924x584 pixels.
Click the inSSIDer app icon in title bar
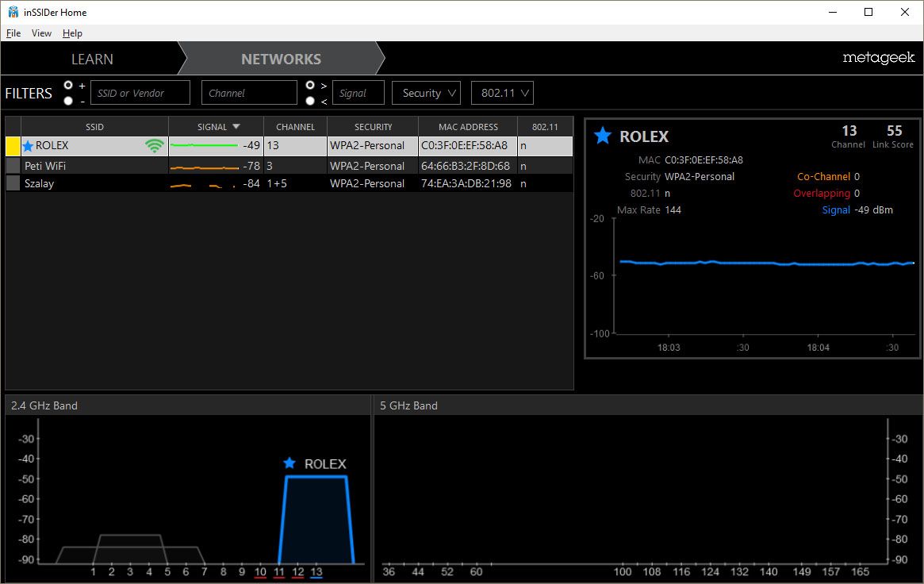(x=13, y=12)
